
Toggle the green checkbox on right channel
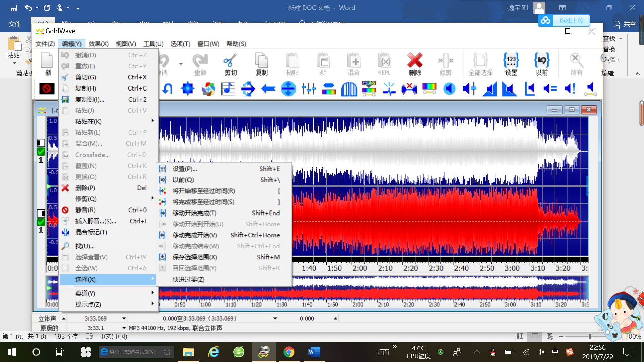[41, 222]
